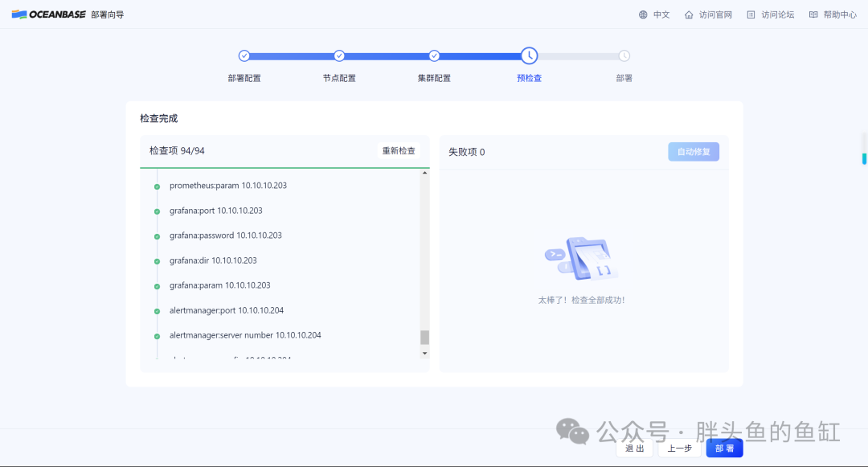The image size is (868, 467).
Task: Click the 上一步 button
Action: coord(680,449)
